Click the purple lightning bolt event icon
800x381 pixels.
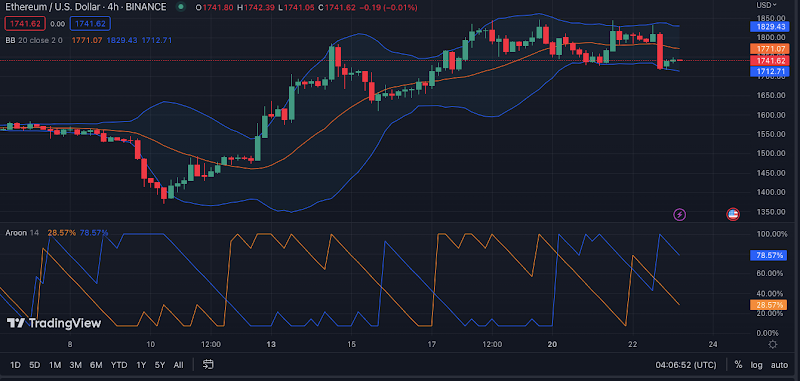pyautogui.click(x=680, y=215)
